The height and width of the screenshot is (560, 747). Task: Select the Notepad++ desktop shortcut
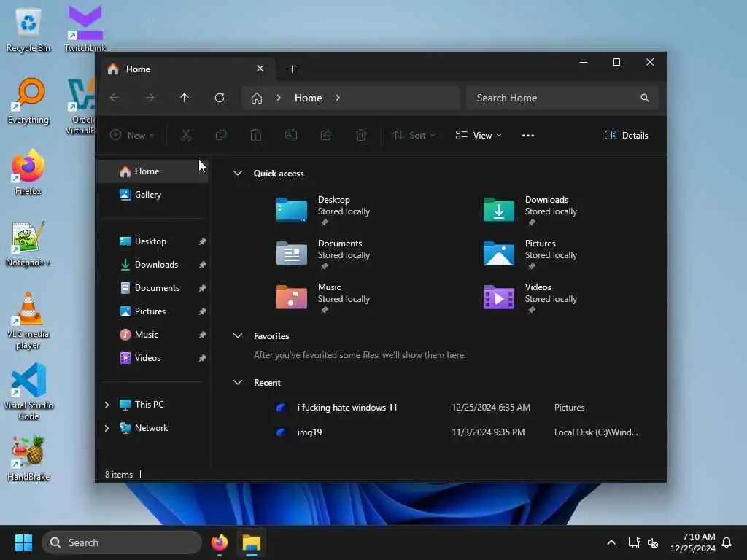coord(28,245)
